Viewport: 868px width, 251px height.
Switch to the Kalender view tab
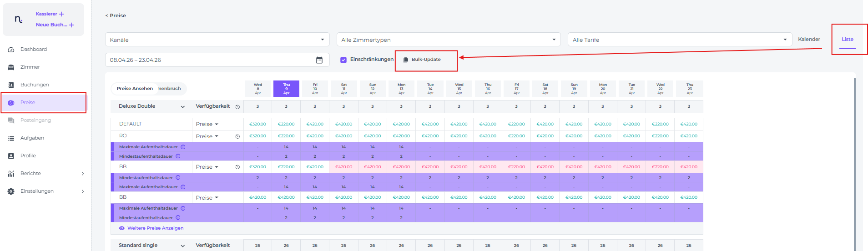tap(809, 39)
